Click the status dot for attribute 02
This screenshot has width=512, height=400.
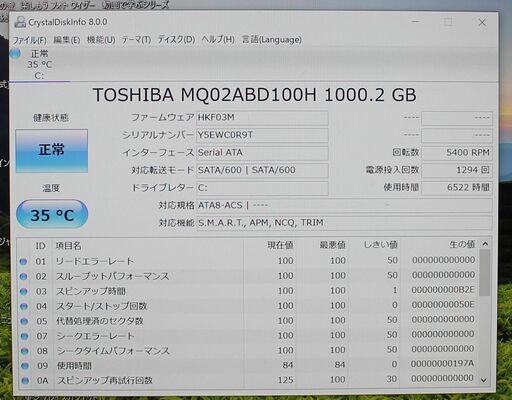[23, 277]
